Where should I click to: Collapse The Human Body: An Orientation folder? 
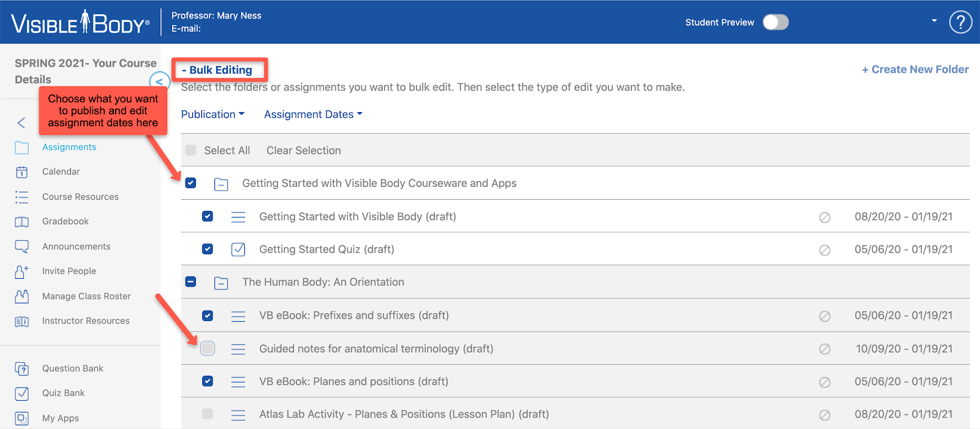221,283
